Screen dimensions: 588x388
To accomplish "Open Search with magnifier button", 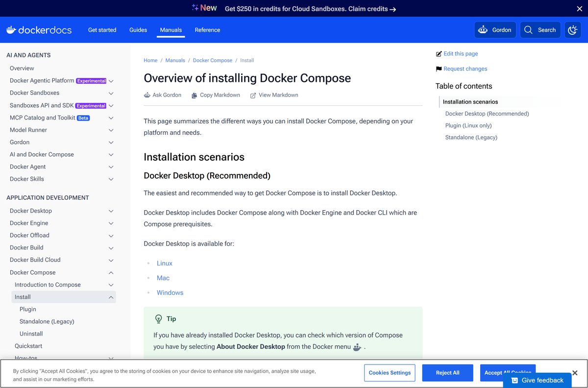I will click(540, 30).
